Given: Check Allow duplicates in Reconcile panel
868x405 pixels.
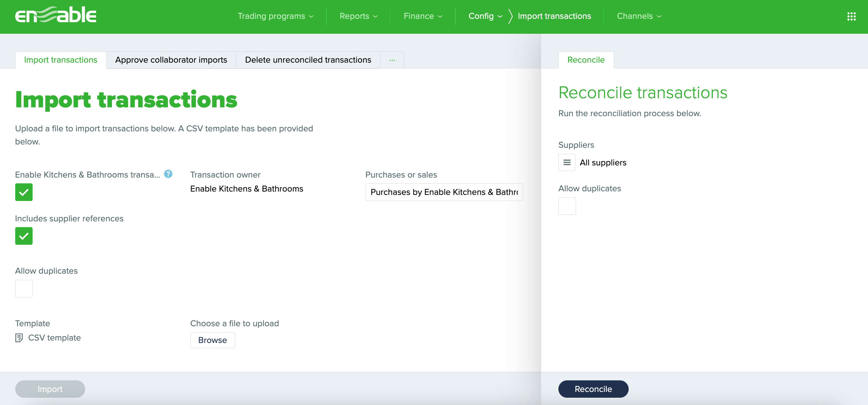Looking at the screenshot, I should (567, 206).
